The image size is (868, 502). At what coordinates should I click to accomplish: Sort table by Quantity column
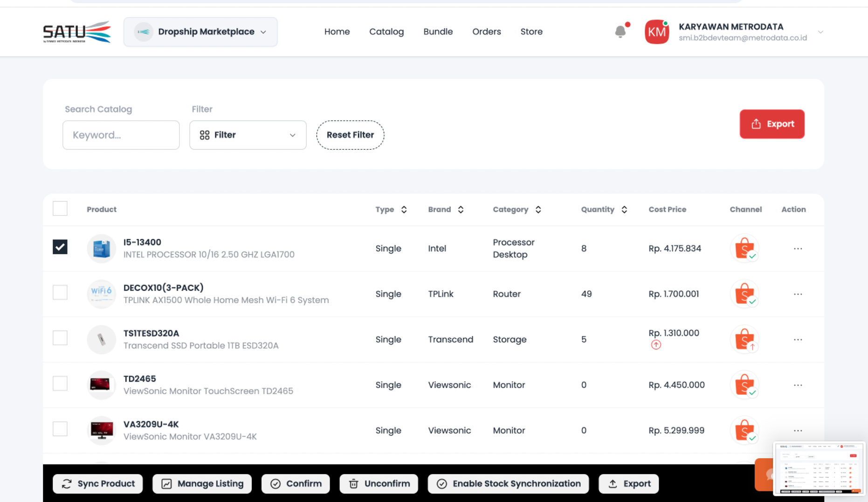coord(624,210)
